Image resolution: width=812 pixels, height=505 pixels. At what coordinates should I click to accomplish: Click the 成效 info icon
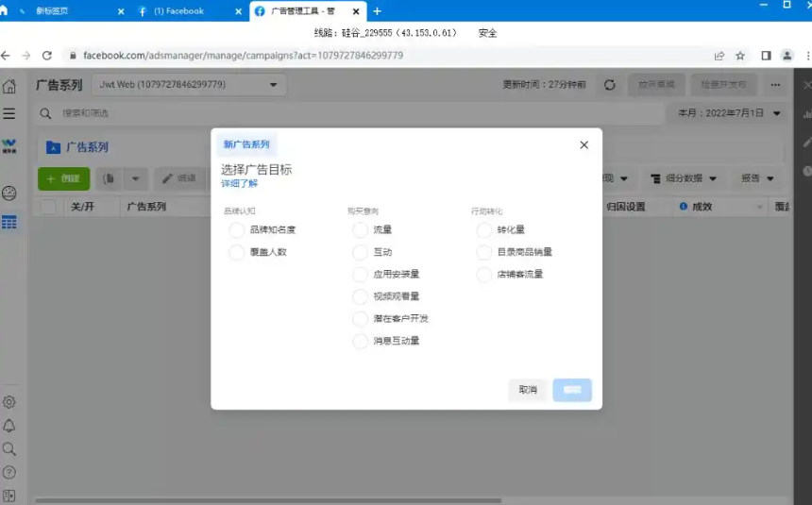tap(683, 206)
